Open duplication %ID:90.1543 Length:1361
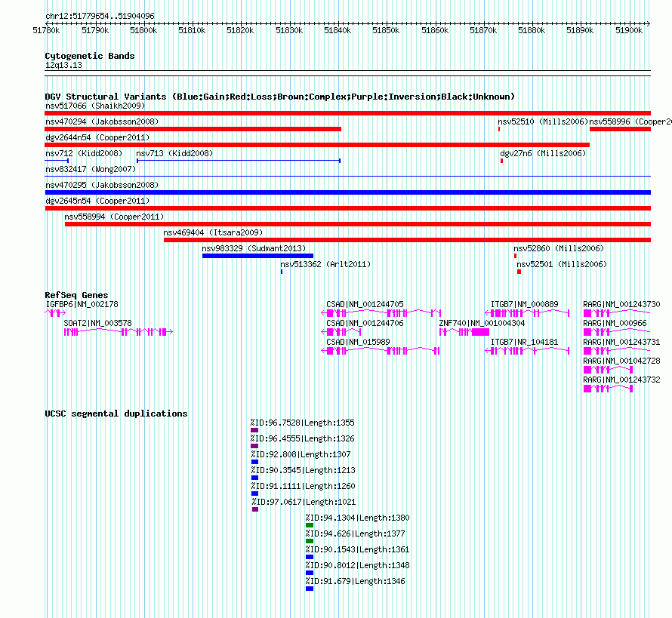Image resolution: width=672 pixels, height=618 pixels. (310, 557)
